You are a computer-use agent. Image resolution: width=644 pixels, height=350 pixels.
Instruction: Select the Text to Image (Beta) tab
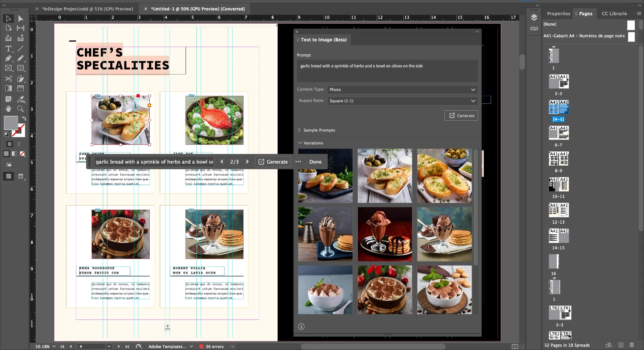click(x=323, y=40)
